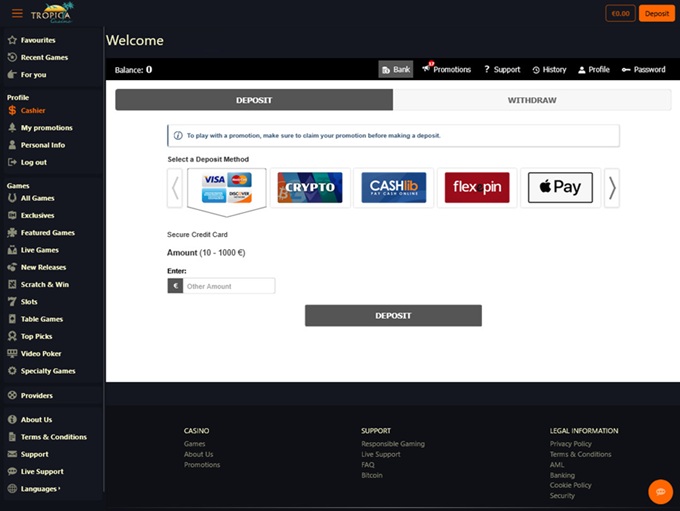This screenshot has height=511, width=680.
Task: Click the orange live chat bubble icon
Action: tap(660, 491)
